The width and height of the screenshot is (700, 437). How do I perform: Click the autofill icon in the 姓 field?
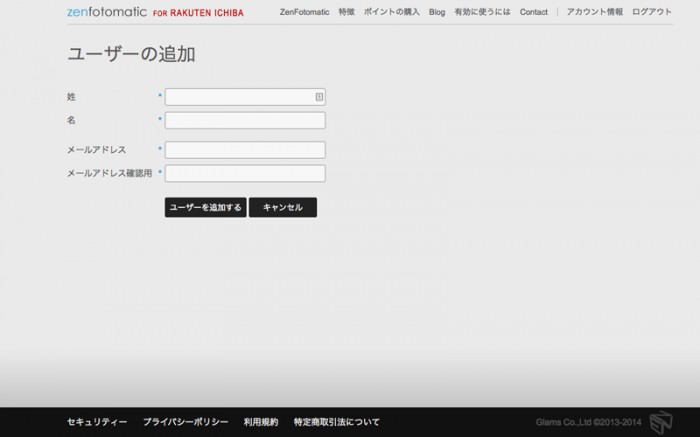coord(319,97)
